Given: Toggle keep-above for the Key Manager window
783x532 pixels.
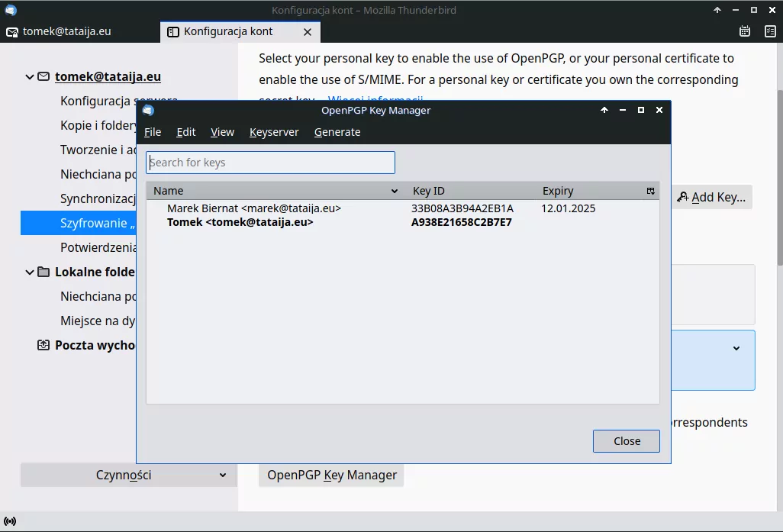Looking at the screenshot, I should (x=604, y=110).
